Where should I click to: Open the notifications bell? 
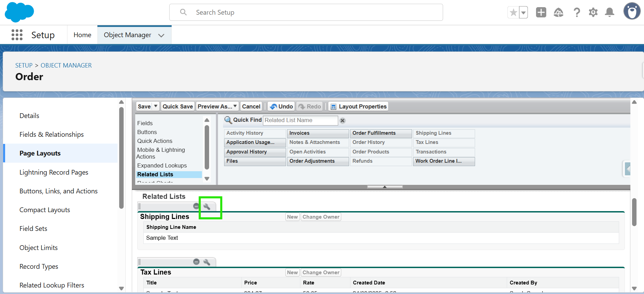pos(609,13)
